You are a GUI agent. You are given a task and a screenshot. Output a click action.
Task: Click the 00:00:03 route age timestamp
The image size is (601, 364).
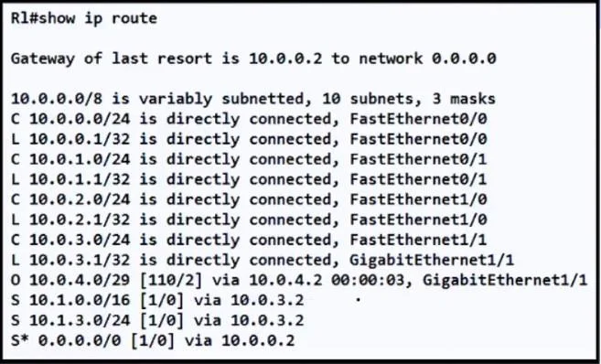368,281
